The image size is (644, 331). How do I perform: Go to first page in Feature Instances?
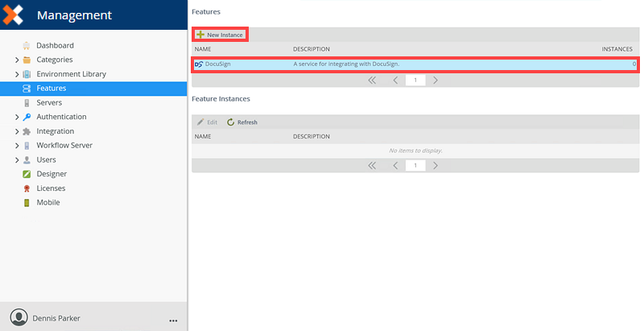point(372,166)
